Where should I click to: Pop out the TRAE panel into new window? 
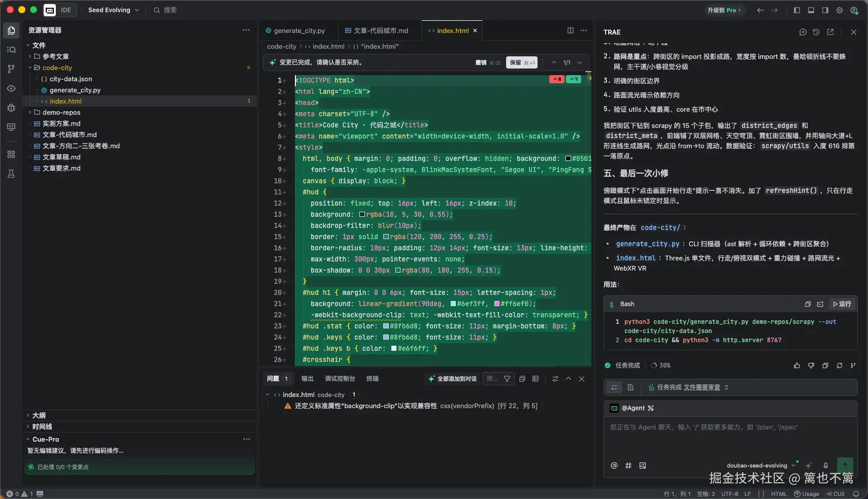tap(830, 32)
